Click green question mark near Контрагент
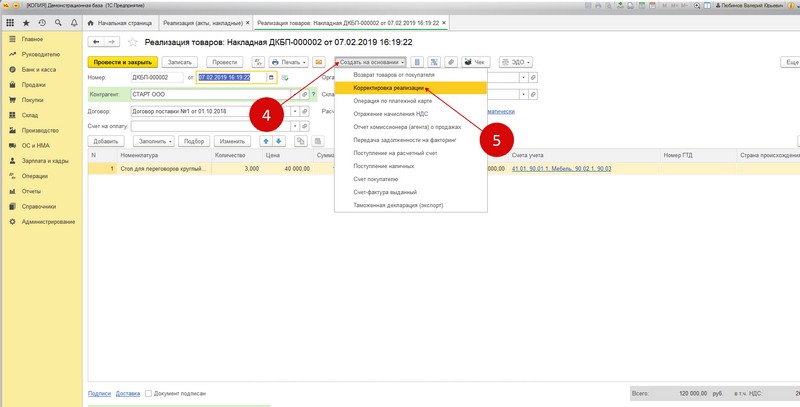 (313, 94)
